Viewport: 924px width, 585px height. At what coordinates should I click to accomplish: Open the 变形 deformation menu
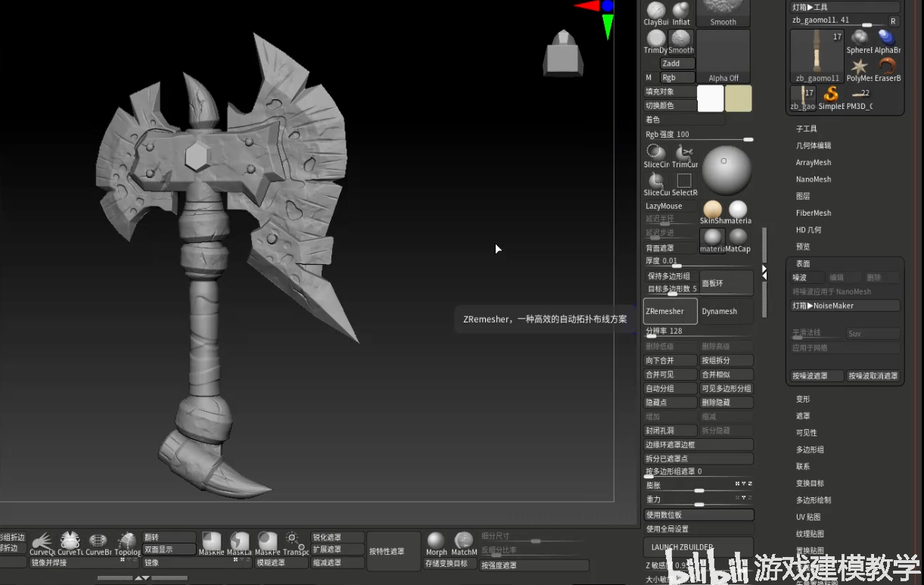(803, 399)
